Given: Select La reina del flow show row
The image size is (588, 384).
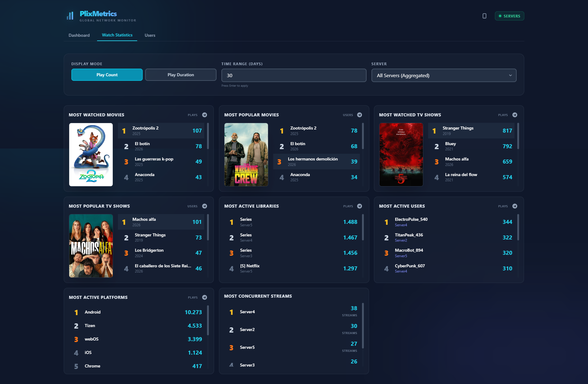Looking at the screenshot, I should point(471,177).
